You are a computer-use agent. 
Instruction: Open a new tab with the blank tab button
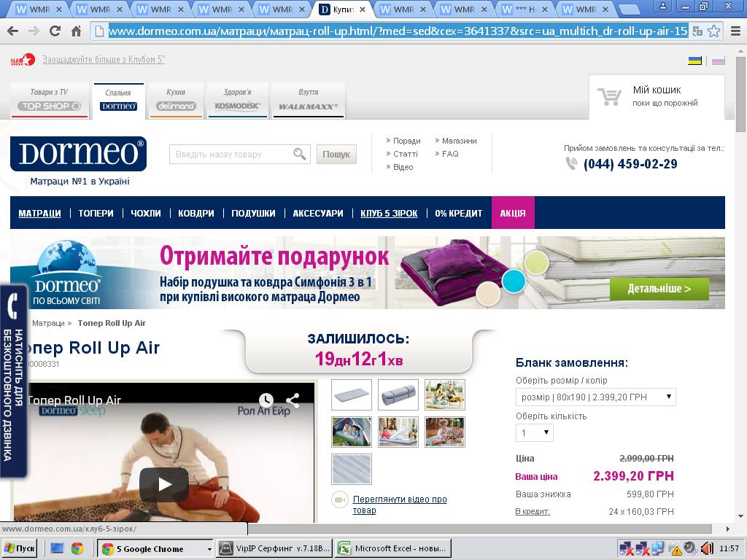tap(630, 9)
